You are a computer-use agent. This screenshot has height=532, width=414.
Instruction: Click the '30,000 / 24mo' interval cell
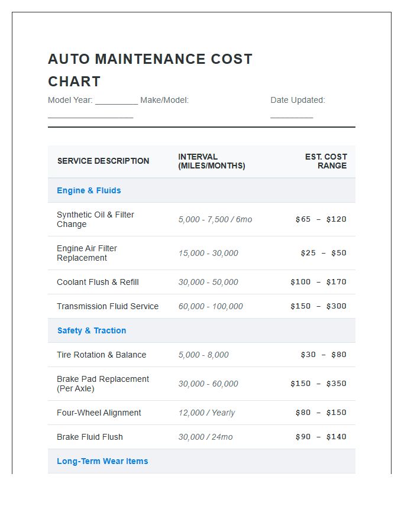pyautogui.click(x=205, y=437)
